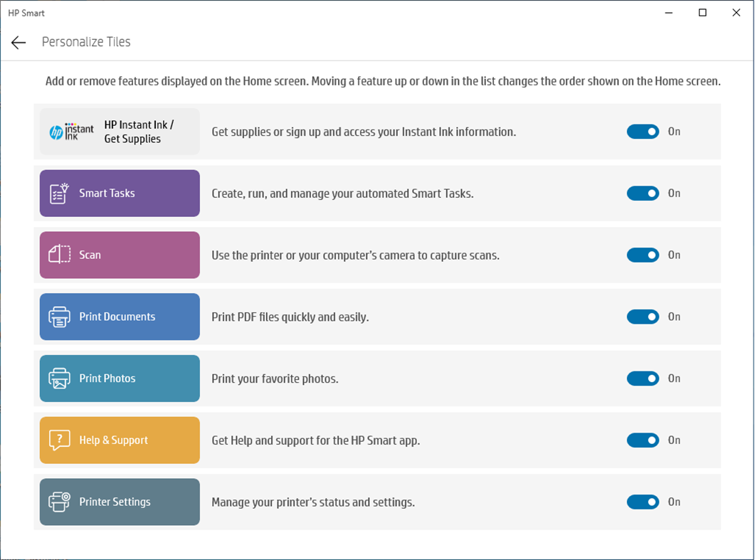Turn off HP Instant Ink / Get Supplies
The height and width of the screenshot is (560, 755).
(643, 131)
